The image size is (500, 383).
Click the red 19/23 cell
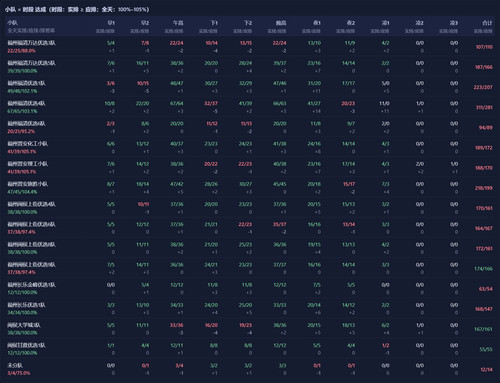click(246, 325)
